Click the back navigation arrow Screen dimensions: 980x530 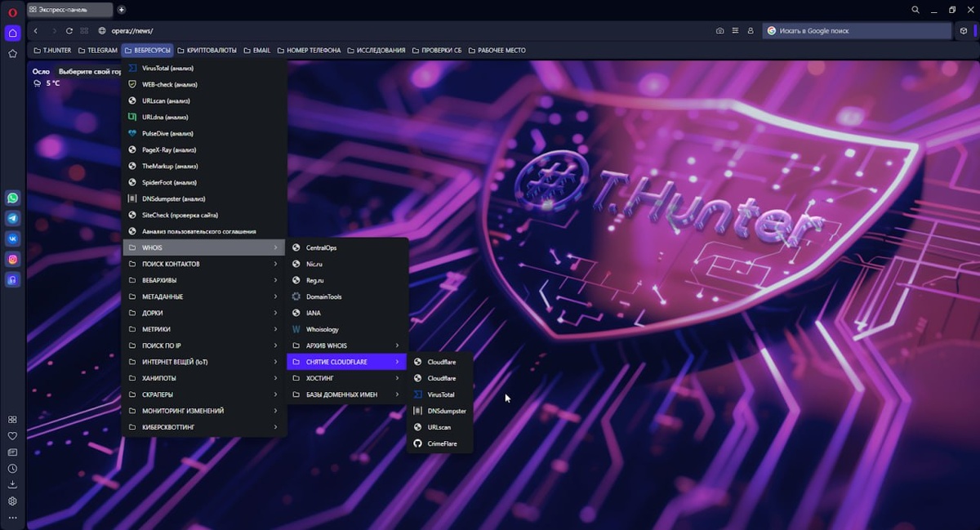tap(36, 31)
